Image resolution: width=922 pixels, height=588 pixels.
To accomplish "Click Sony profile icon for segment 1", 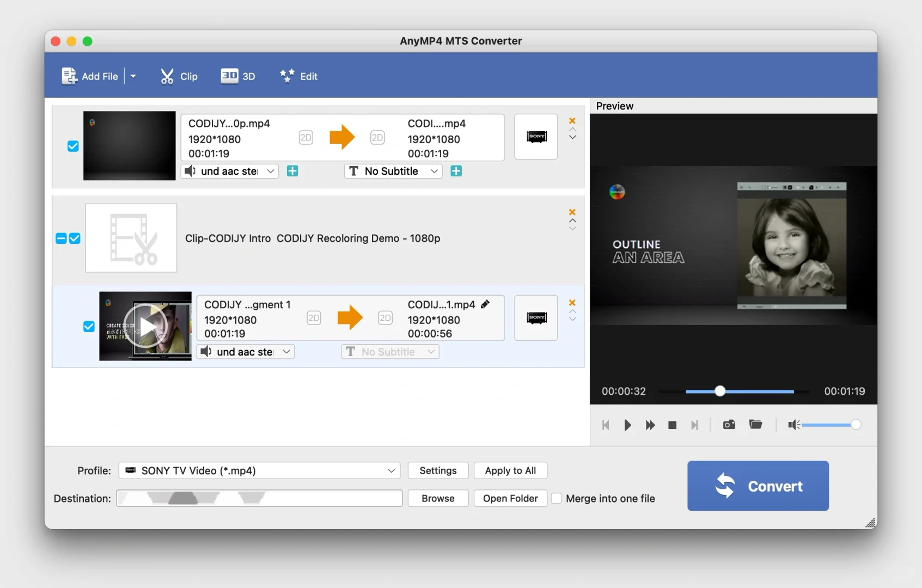I will click(x=536, y=317).
